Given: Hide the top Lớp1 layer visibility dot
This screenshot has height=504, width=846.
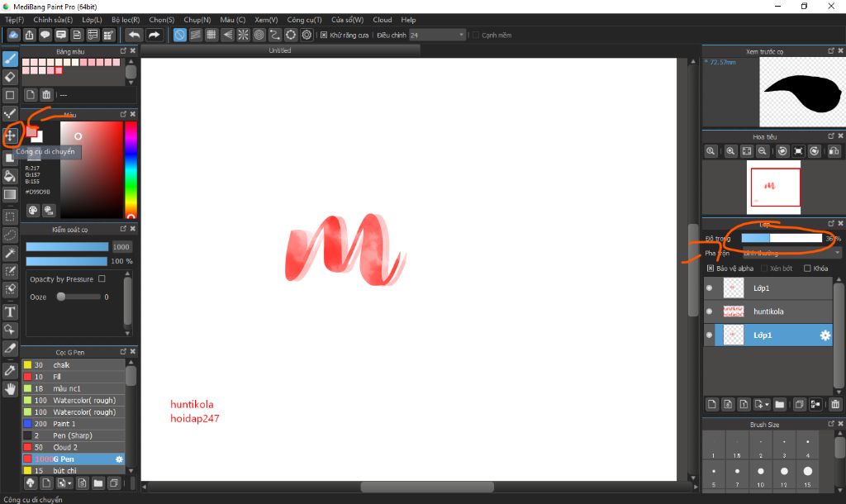Looking at the screenshot, I should click(x=709, y=288).
